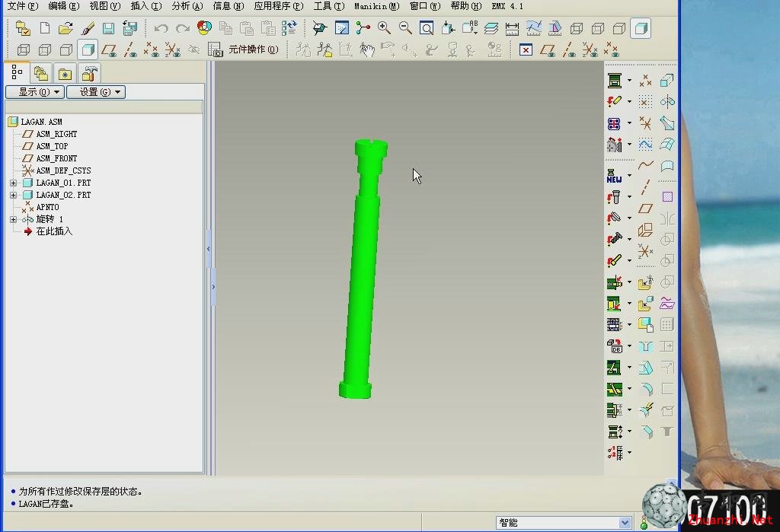Viewport: 780px width, 532px height.
Task: Click the zoom in magnifier
Action: tap(384, 28)
